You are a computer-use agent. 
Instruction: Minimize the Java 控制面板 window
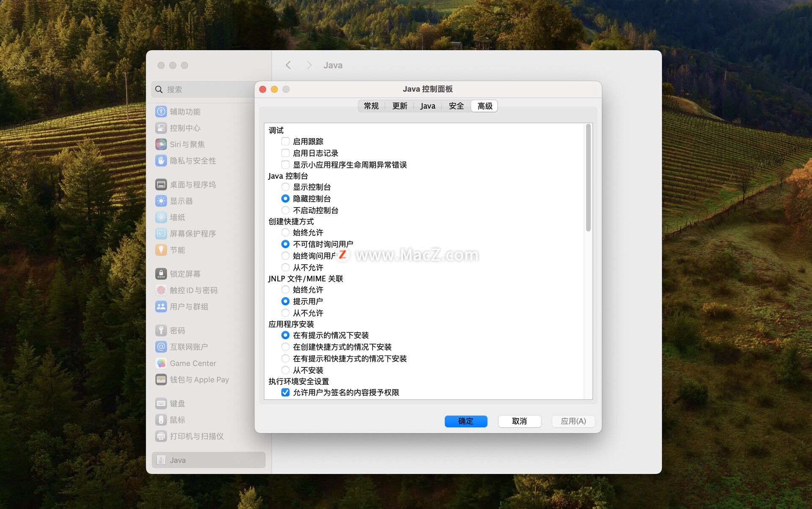tap(274, 89)
